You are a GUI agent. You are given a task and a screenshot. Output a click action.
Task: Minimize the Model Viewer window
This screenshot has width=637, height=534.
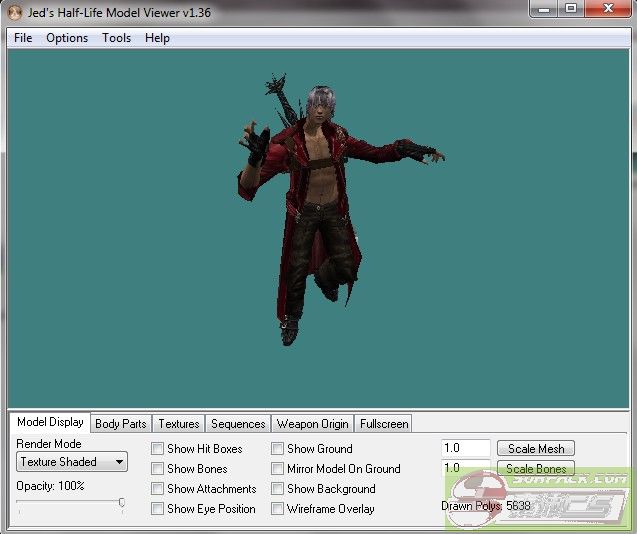click(544, 9)
